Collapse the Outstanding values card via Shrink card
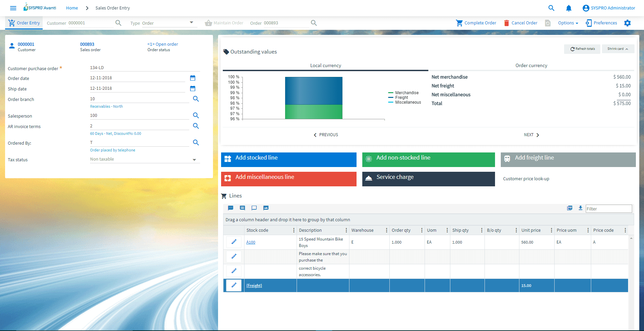Image resolution: width=644 pixels, height=331 pixels. point(618,48)
